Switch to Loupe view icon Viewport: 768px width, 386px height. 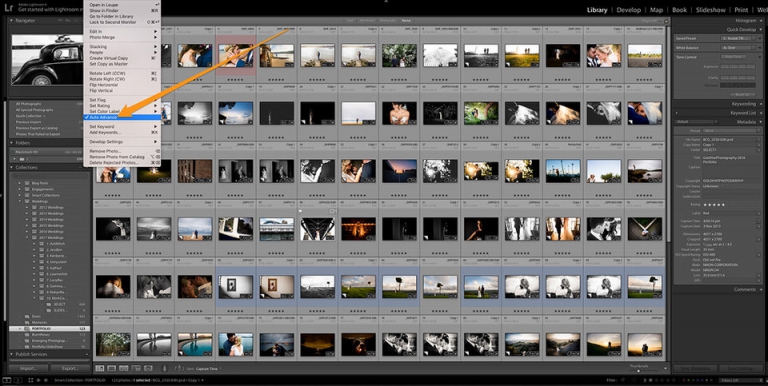pyautogui.click(x=112, y=368)
